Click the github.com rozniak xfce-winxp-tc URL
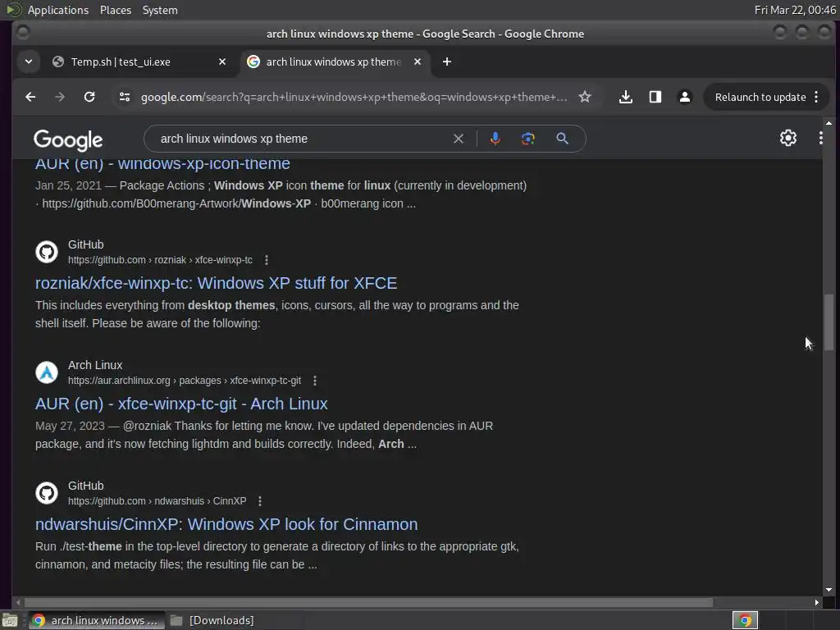 160,260
